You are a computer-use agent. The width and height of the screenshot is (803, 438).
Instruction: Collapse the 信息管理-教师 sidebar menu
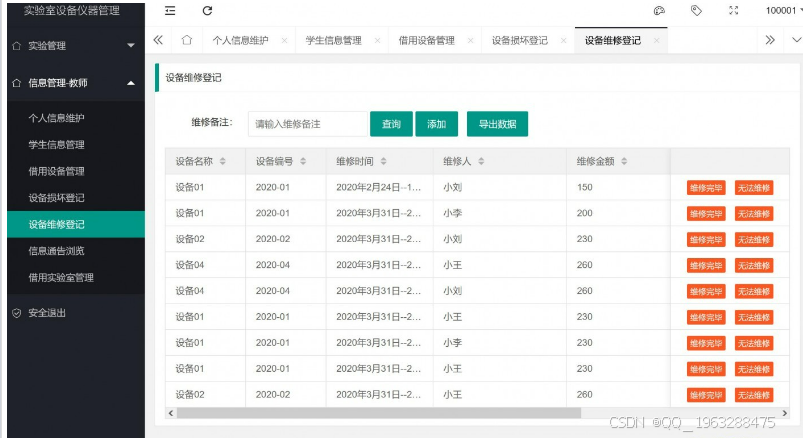(76, 82)
